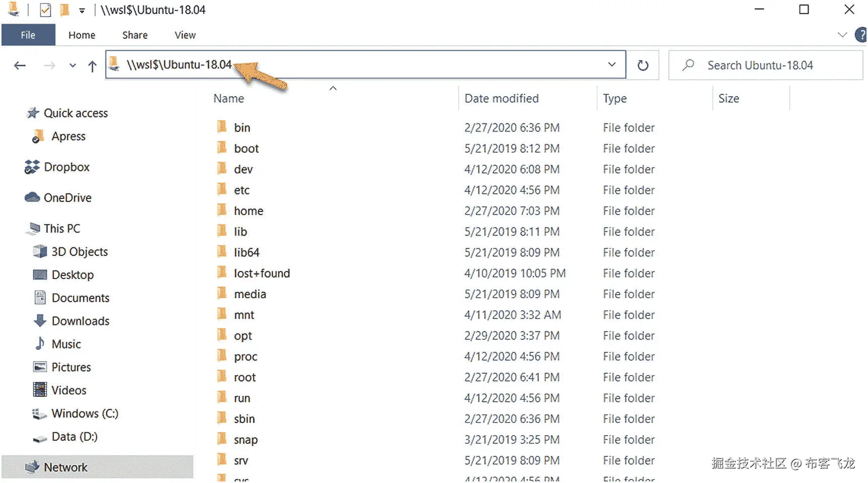This screenshot has width=868, height=483.
Task: Select Music in the sidebar
Action: tap(57, 344)
